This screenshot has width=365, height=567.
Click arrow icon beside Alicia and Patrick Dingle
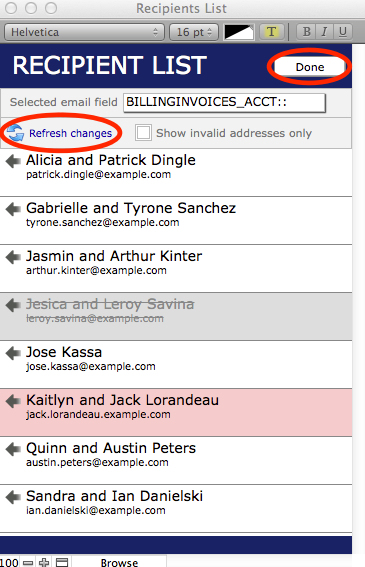(x=13, y=161)
